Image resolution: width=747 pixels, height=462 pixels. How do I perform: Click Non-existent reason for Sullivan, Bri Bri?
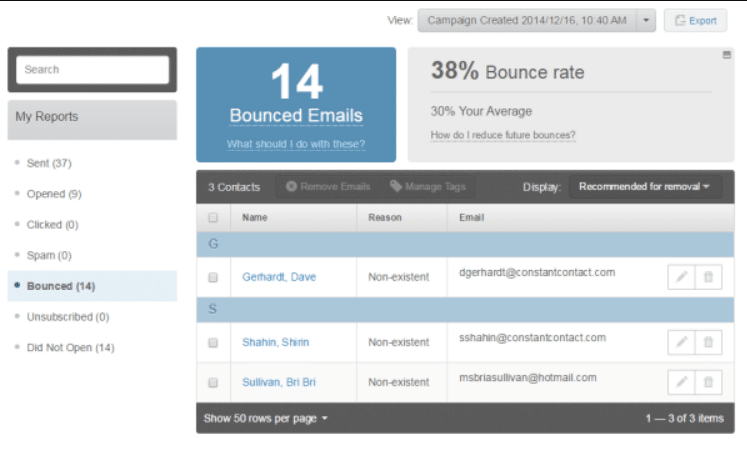(x=399, y=382)
